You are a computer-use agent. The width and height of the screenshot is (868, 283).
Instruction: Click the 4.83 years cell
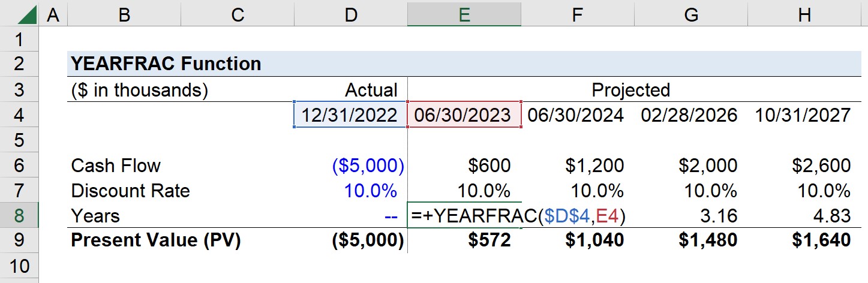pos(803,215)
